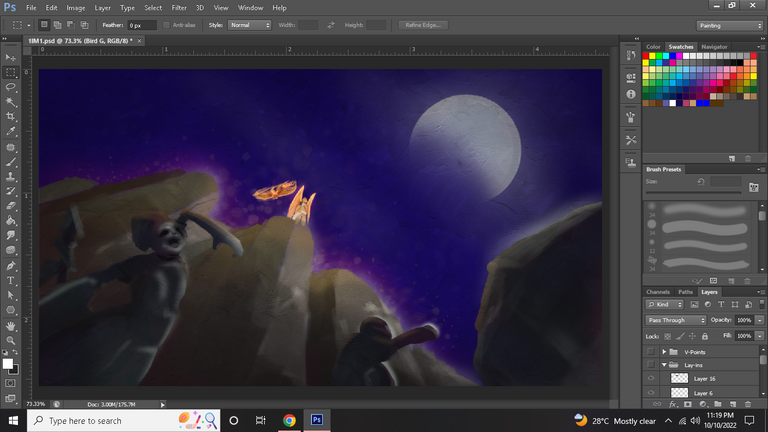The image size is (768, 432).
Task: Click the Feather input field
Action: point(142,25)
